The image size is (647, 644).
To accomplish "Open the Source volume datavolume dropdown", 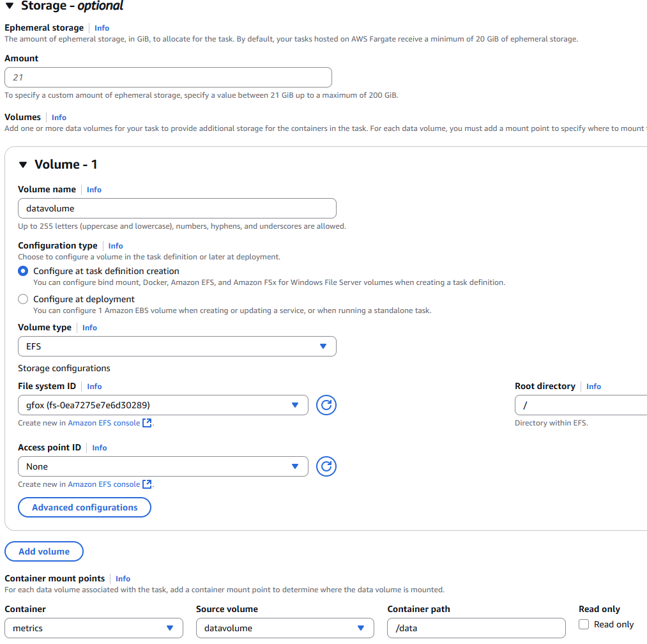I will pos(284,628).
